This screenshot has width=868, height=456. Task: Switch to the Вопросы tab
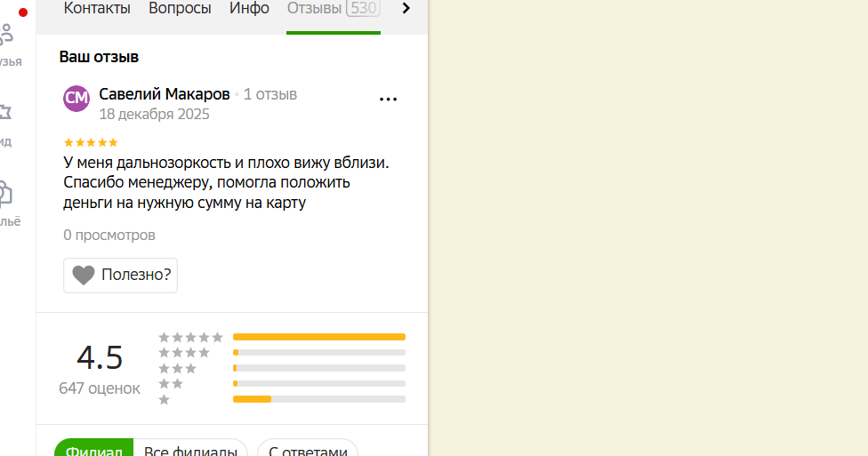point(180,8)
